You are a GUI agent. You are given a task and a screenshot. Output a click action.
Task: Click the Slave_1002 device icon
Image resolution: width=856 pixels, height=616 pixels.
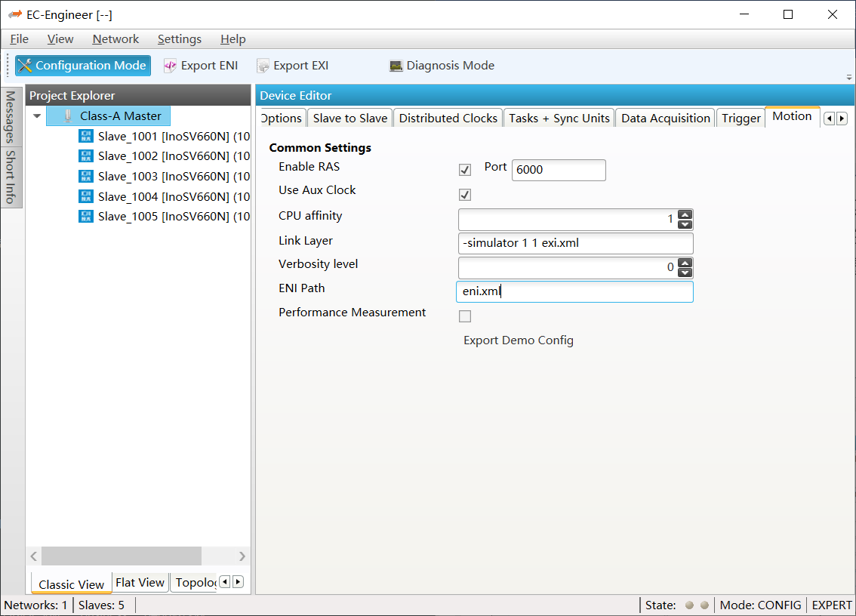click(86, 156)
